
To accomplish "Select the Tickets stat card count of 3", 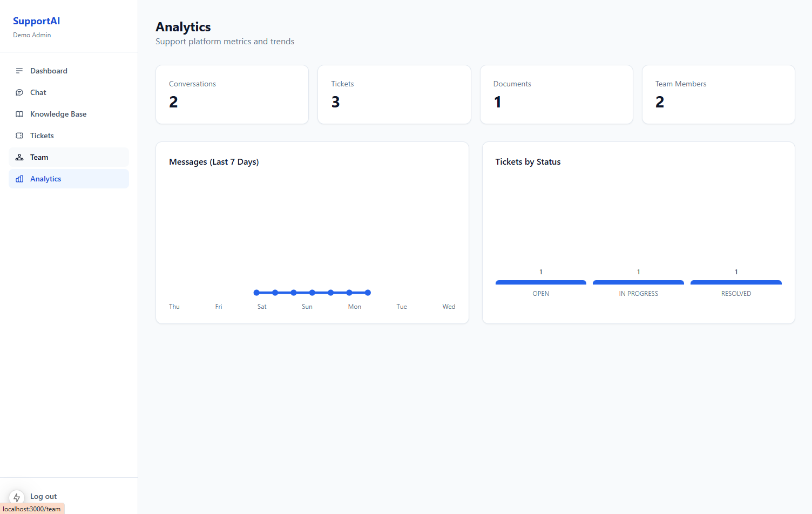I will coord(335,102).
